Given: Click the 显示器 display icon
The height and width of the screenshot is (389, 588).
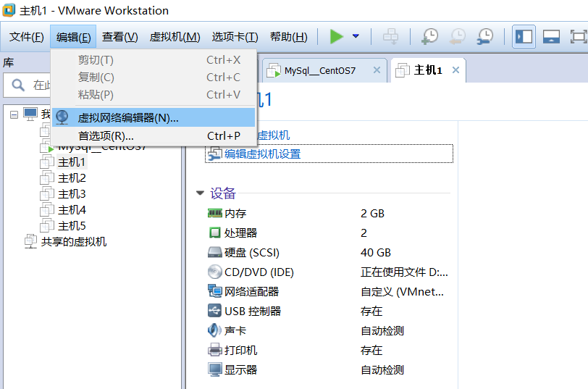Looking at the screenshot, I should click(x=215, y=369).
